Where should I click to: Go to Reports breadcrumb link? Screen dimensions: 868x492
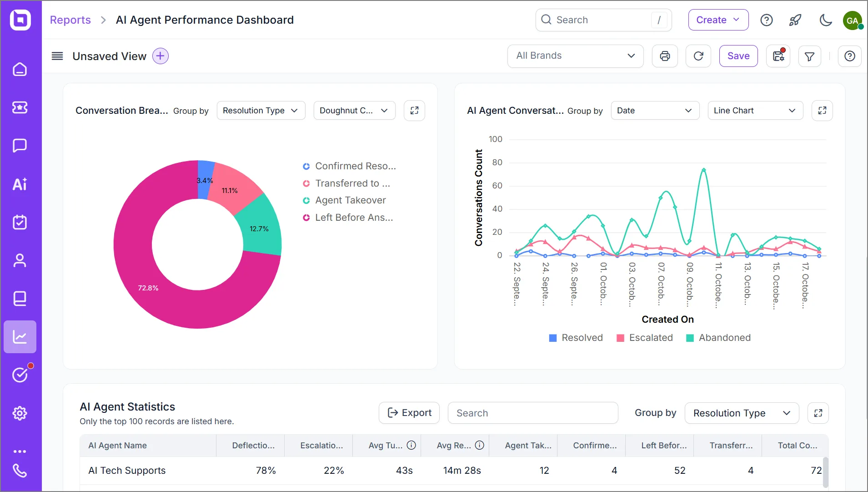click(70, 20)
